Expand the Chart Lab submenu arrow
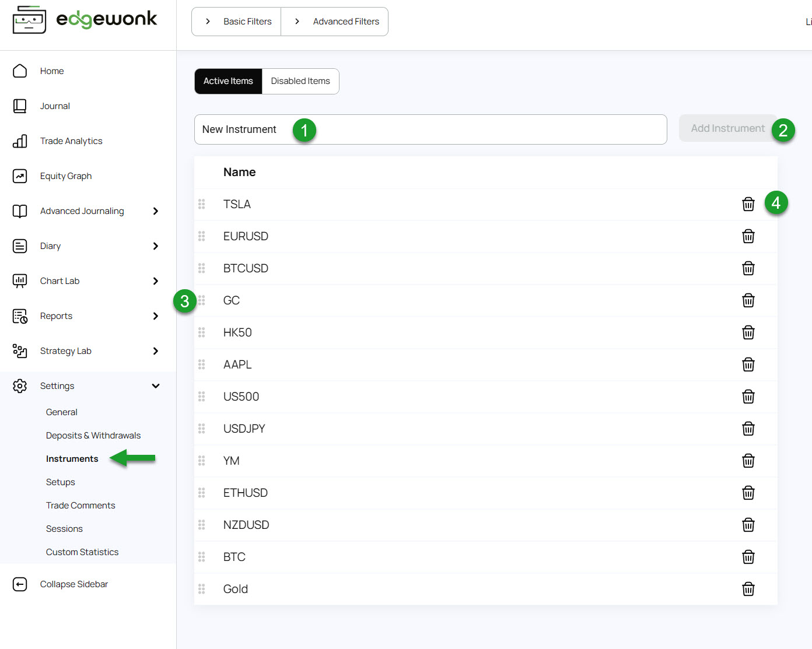Viewport: 812px width, 649px height. [x=155, y=281]
